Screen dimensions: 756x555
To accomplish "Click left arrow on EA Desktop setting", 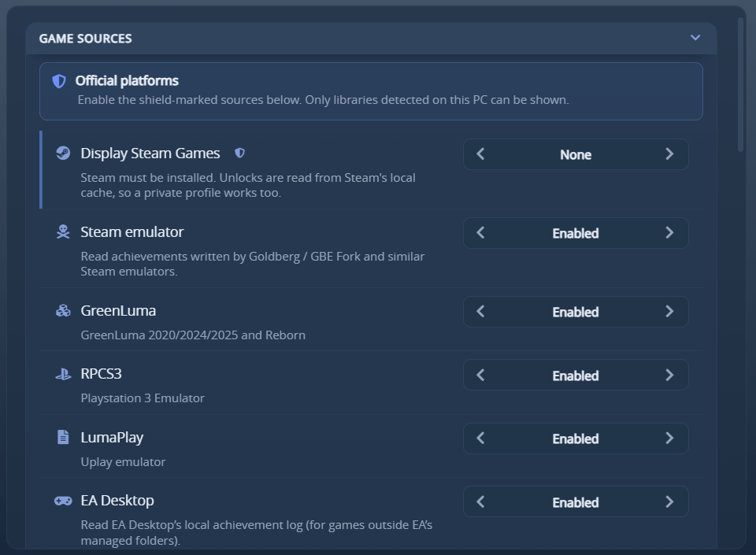I will 480,502.
